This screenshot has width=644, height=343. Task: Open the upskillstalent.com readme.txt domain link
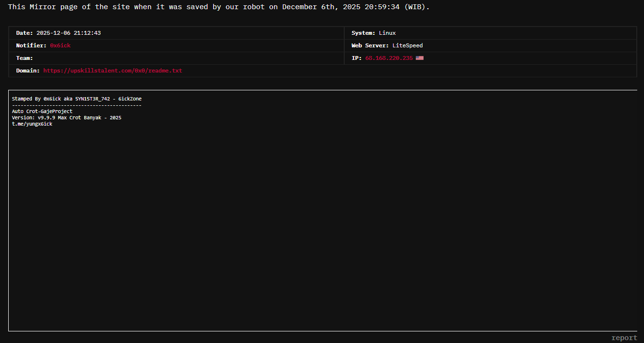coord(113,71)
